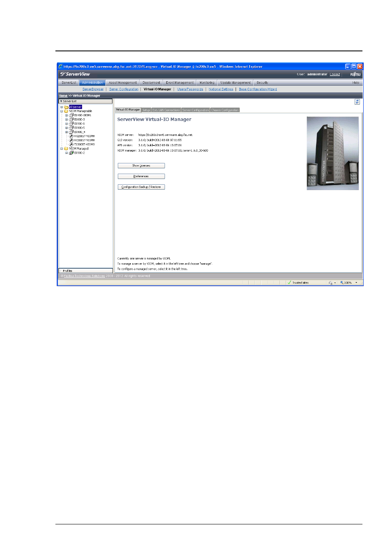Select the Virtual-IO Manager tab
This screenshot has height=556, width=392.
point(128,110)
